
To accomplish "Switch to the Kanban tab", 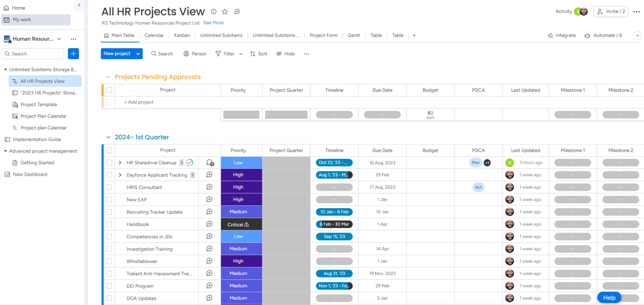I will tap(182, 35).
